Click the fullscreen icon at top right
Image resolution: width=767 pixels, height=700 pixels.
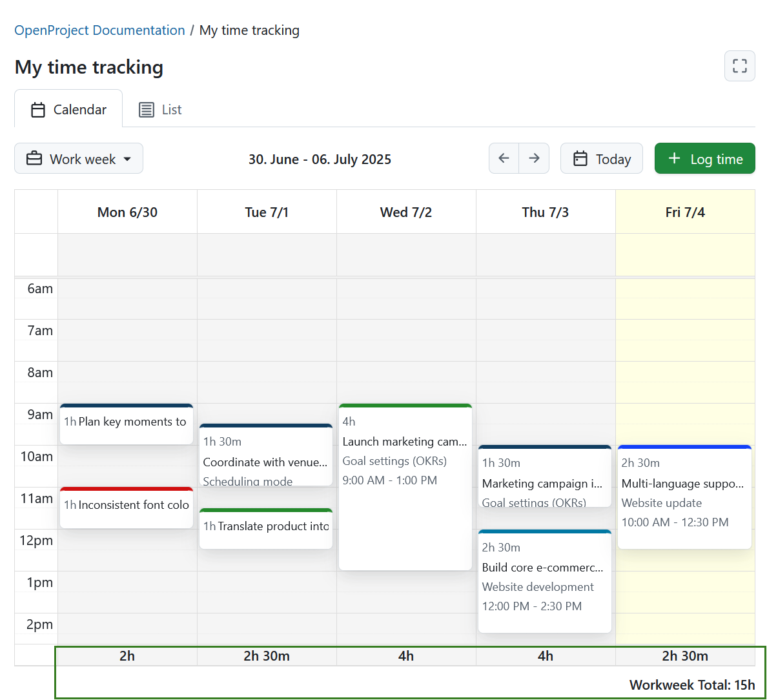[739, 66]
